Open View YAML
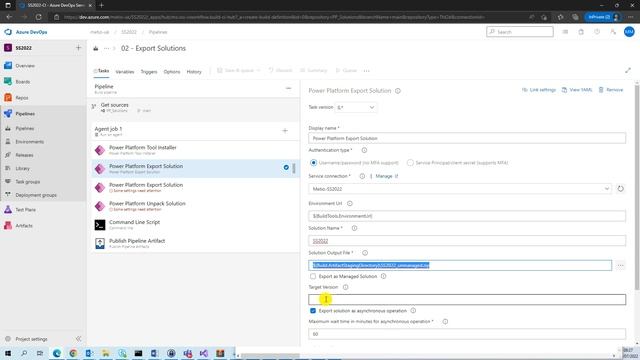This screenshot has width=640, height=360. coord(577,90)
